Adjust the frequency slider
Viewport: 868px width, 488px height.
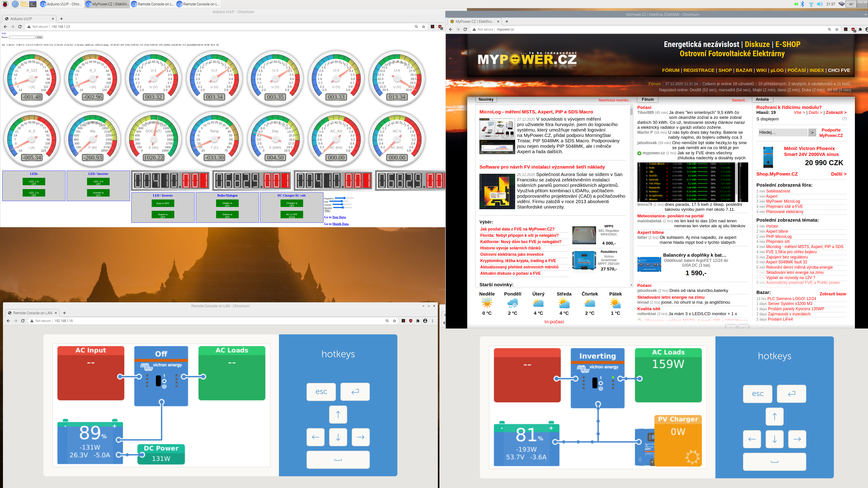pos(344,198)
